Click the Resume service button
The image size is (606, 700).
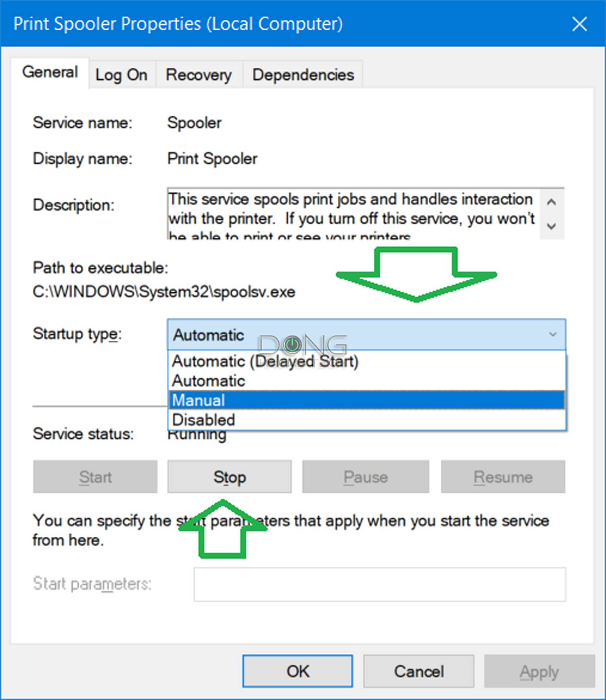[x=503, y=477]
